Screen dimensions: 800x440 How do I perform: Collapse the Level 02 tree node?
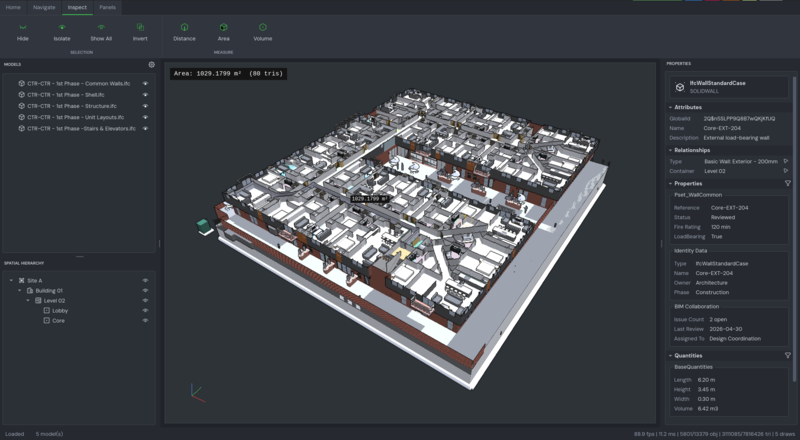pyautogui.click(x=29, y=301)
